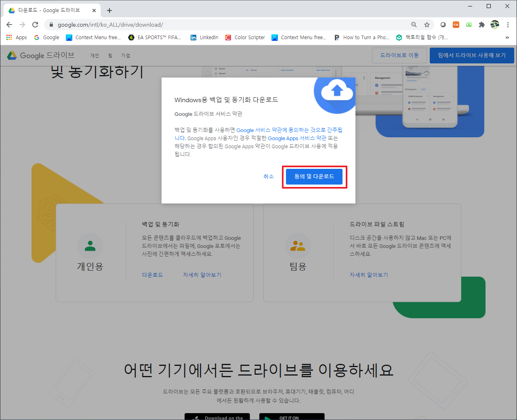This screenshot has height=420, width=517.
Task: Bookmark this page with the star icon
Action: tap(427, 25)
